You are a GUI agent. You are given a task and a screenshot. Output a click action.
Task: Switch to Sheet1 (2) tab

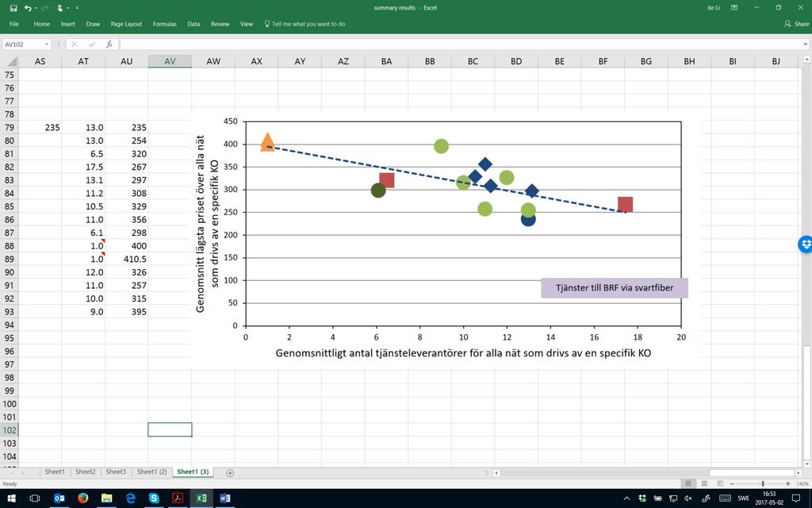coord(151,471)
